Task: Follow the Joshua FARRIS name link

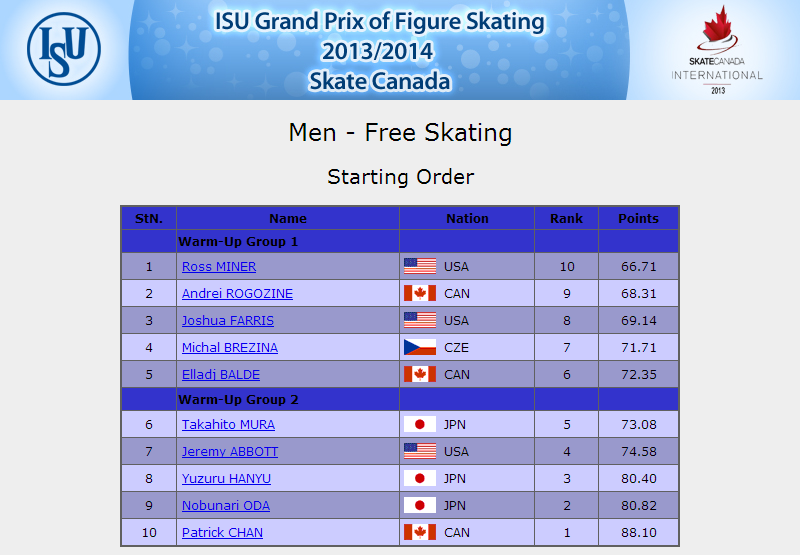Action: (228, 321)
